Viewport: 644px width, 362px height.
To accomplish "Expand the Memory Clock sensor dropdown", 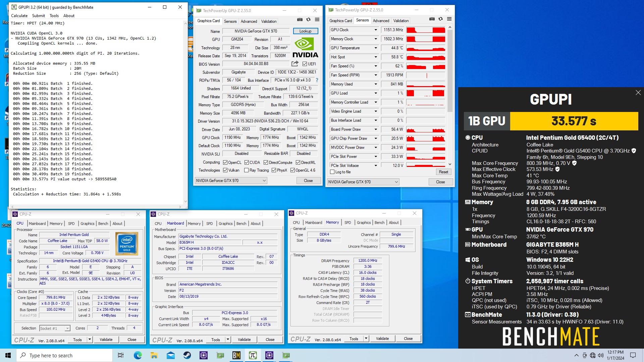I will click(376, 39).
